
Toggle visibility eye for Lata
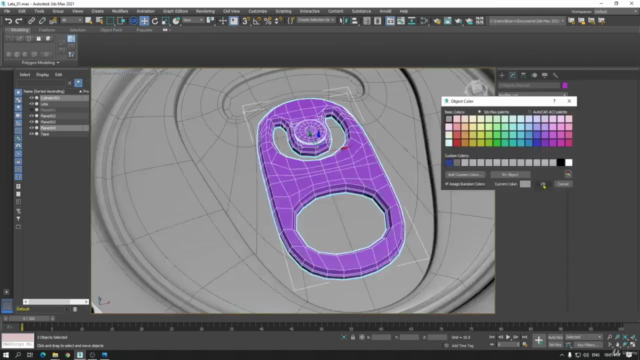tap(31, 104)
